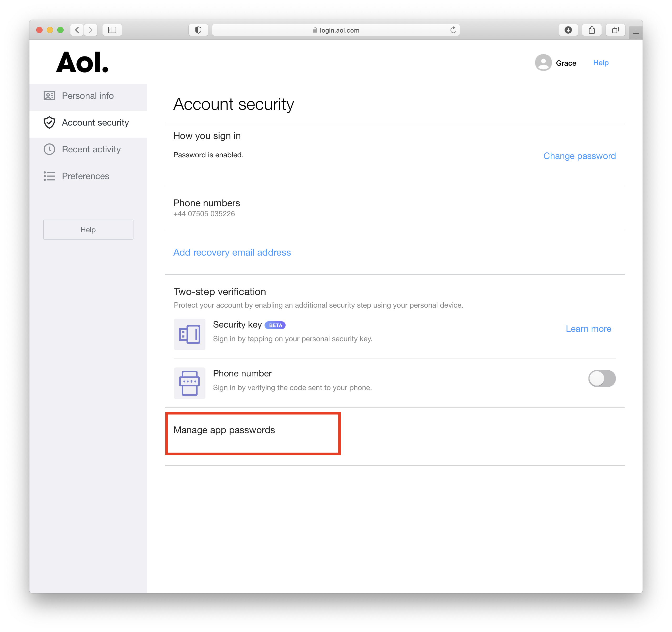Enable Phone number two-step verification toggle
Image resolution: width=672 pixels, height=632 pixels.
tap(602, 379)
